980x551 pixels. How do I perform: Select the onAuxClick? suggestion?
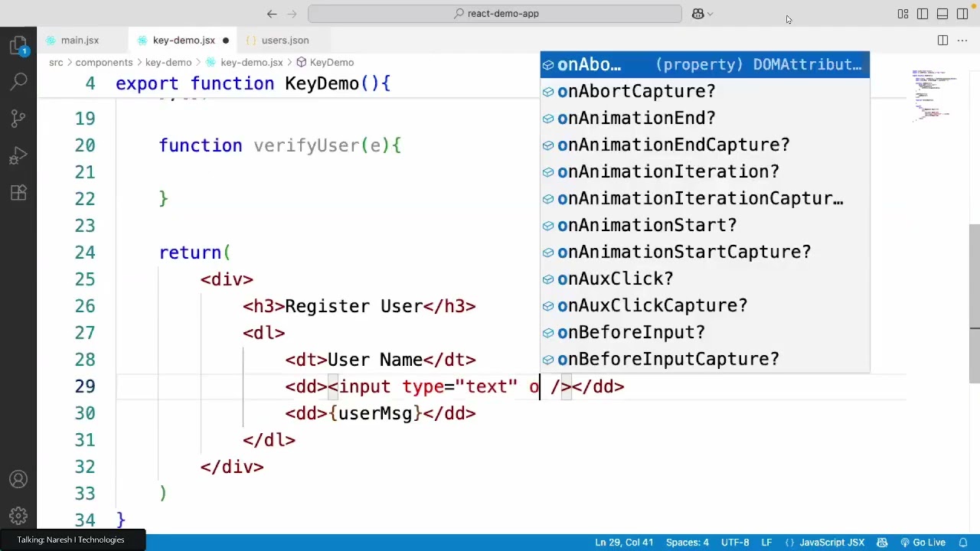pos(705,279)
